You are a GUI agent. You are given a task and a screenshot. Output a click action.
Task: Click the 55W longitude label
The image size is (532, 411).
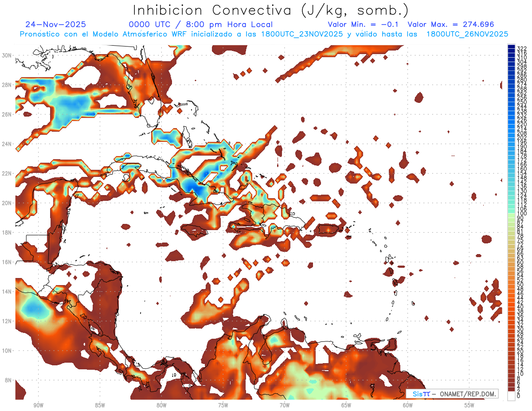(469, 405)
